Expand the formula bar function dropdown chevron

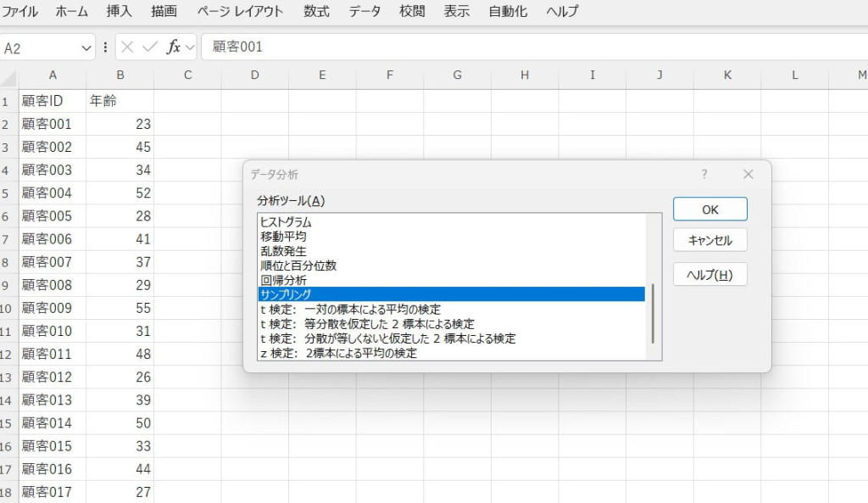pos(190,48)
